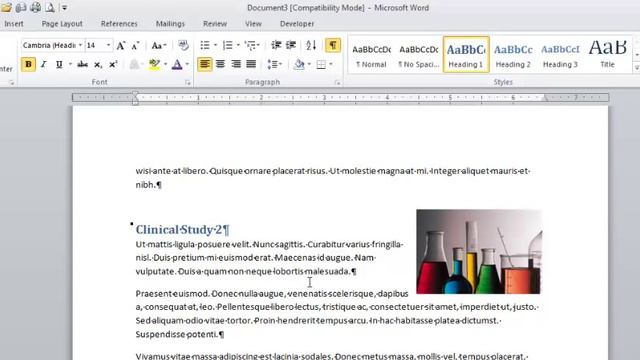This screenshot has height=360, width=640.
Task: Open the font name dropdown
Action: pos(80,45)
